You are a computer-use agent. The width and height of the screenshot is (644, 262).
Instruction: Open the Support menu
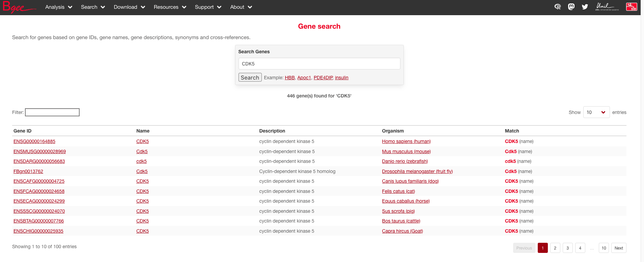click(208, 7)
